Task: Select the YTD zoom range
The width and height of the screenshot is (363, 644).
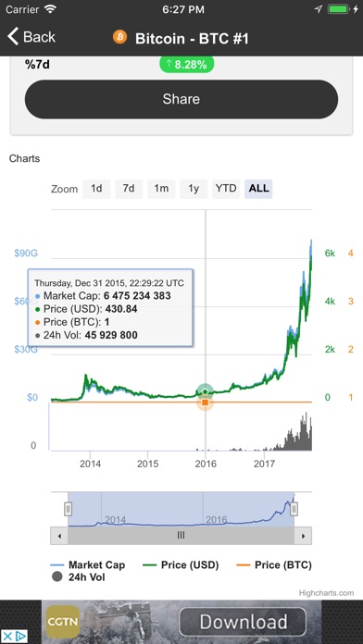Action: click(x=226, y=189)
